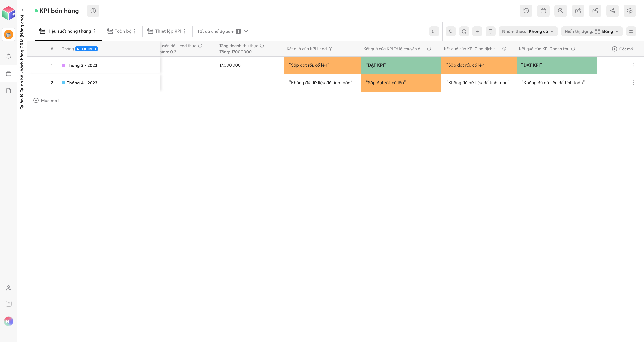Open the analytics search icon in header
Screen dimensions: 644x342
561,11
